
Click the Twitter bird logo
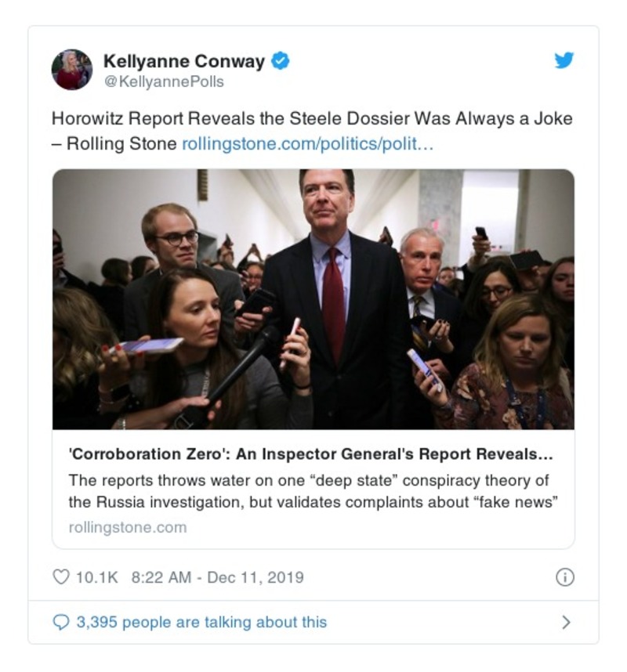(564, 60)
